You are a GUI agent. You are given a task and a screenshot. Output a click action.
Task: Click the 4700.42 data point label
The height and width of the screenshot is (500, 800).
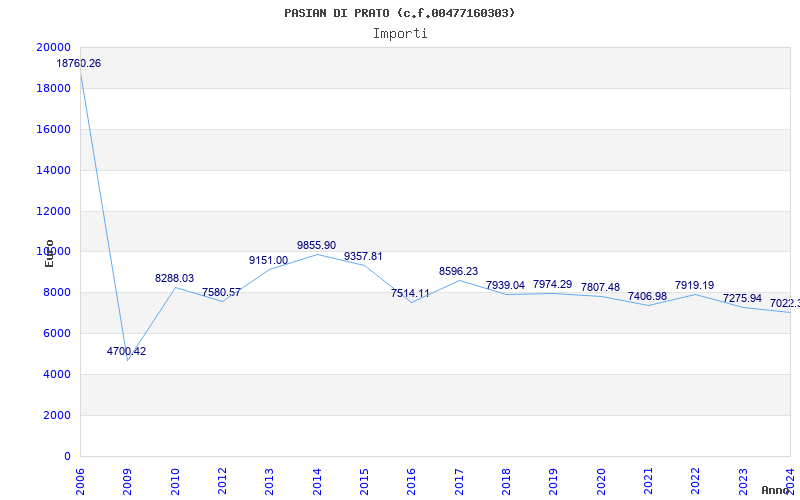[127, 351]
